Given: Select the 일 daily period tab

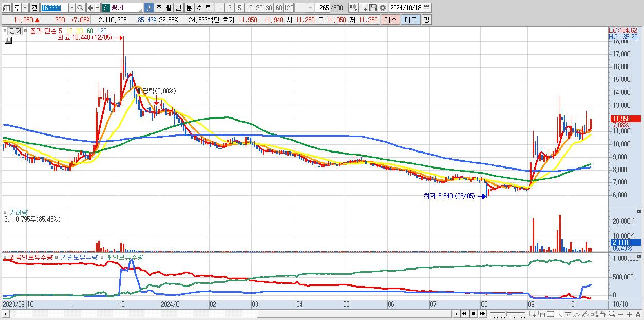Looking at the screenshot, I should tap(149, 8).
